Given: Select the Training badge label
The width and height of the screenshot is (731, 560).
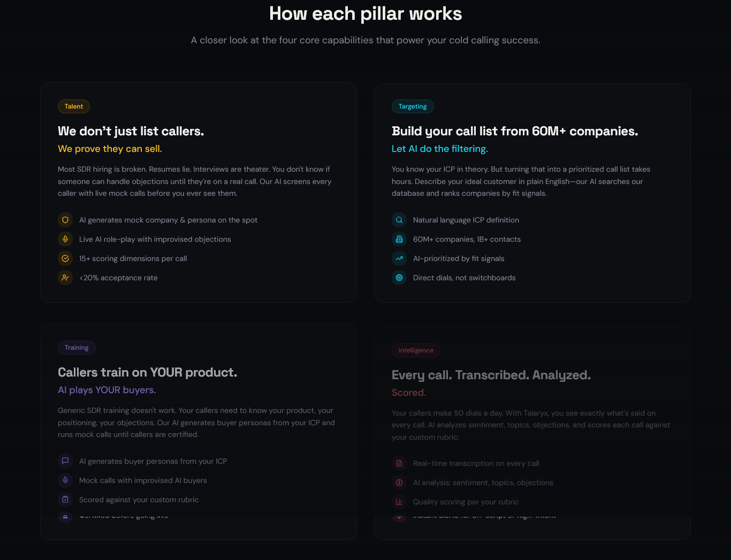Looking at the screenshot, I should pos(77,348).
